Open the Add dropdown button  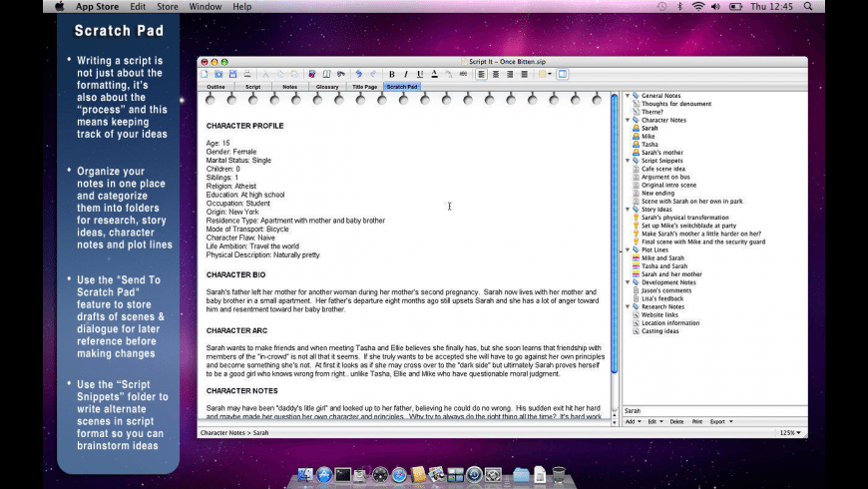[633, 422]
